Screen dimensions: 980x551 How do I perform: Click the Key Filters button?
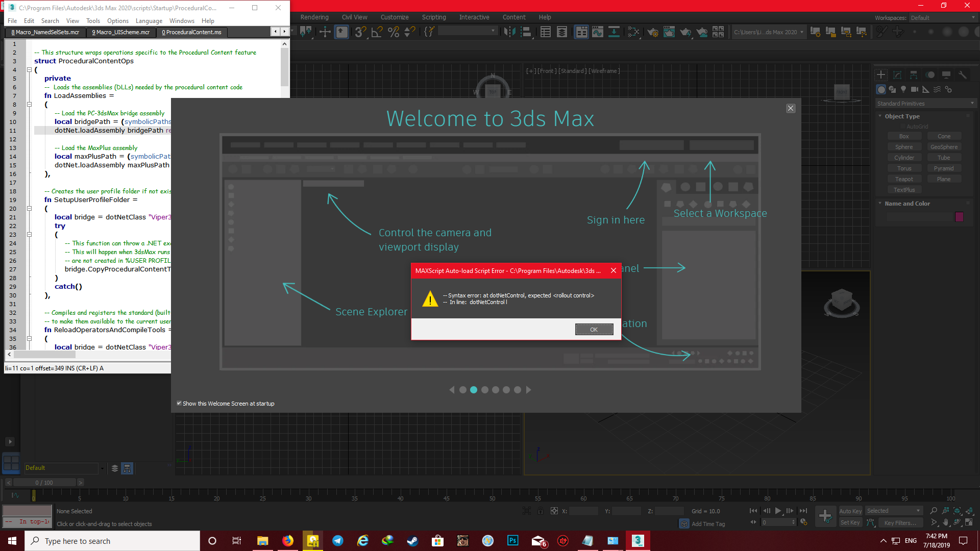(x=900, y=522)
